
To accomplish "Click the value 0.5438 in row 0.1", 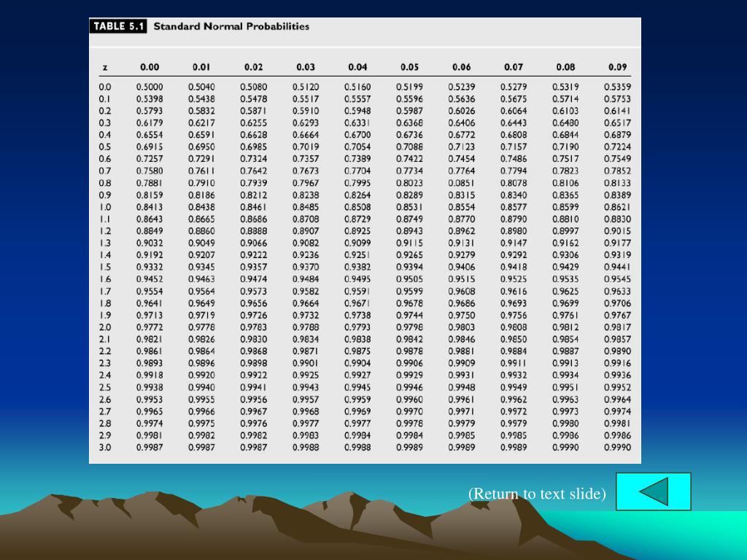I will click(x=201, y=99).
